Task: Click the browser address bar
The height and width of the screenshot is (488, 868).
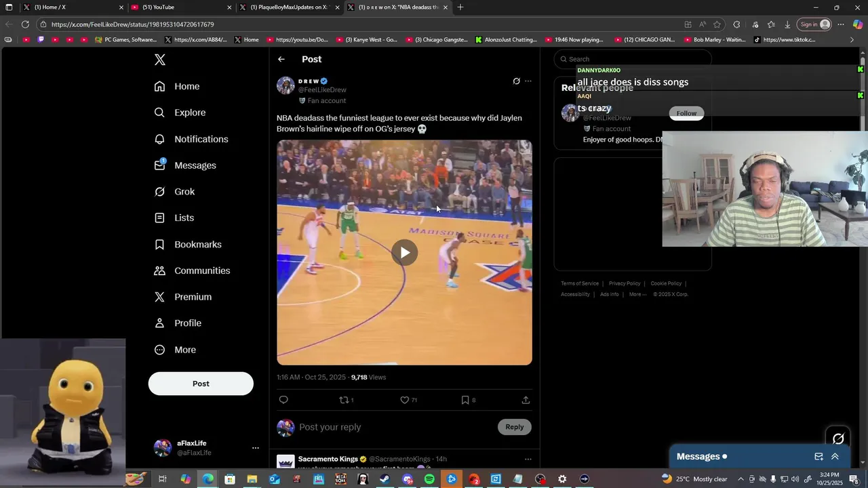Action: coord(359,24)
